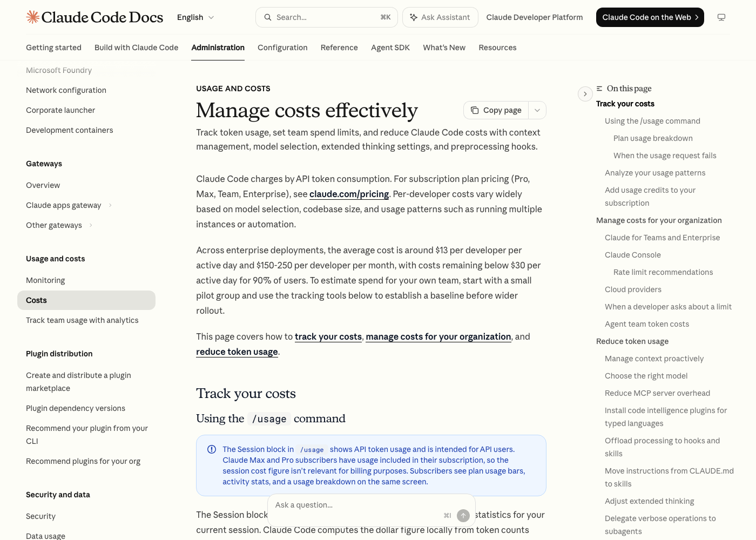Jump to Plan usage breakdown
Viewport: 756px width, 540px height.
coord(653,138)
